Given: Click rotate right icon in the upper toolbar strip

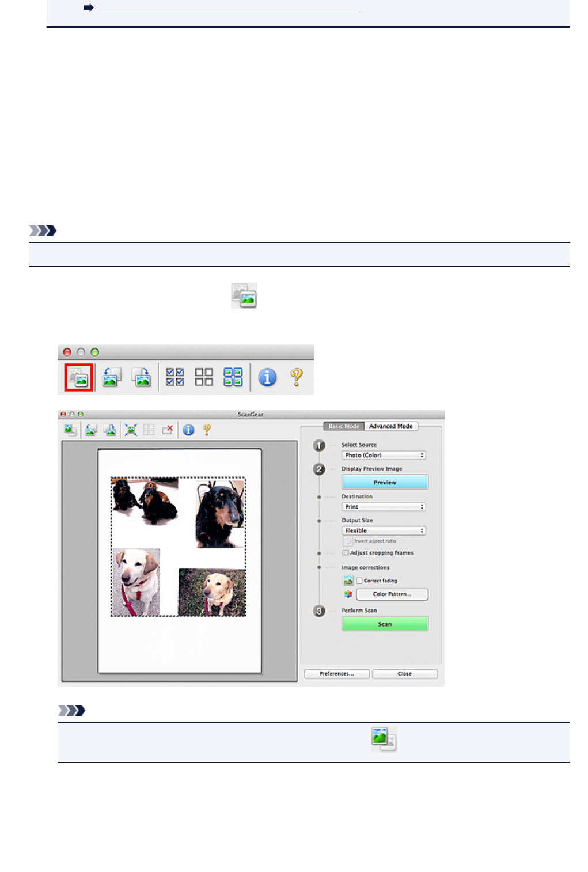Looking at the screenshot, I should [141, 377].
